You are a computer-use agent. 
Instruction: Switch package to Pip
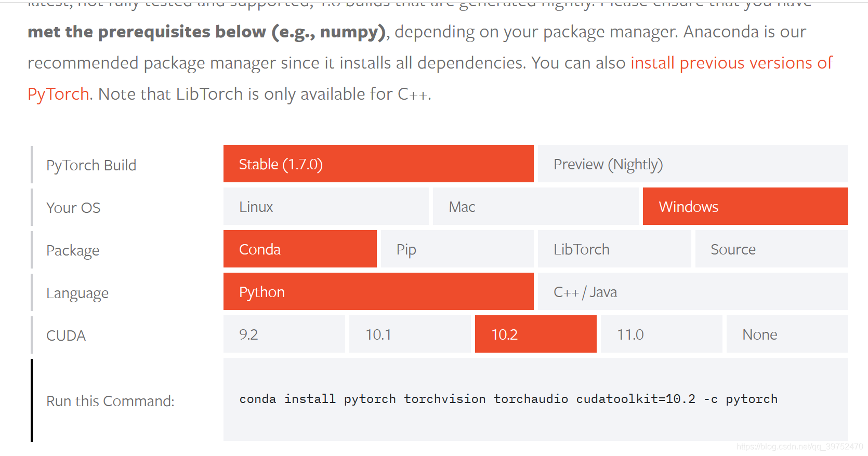pos(457,249)
